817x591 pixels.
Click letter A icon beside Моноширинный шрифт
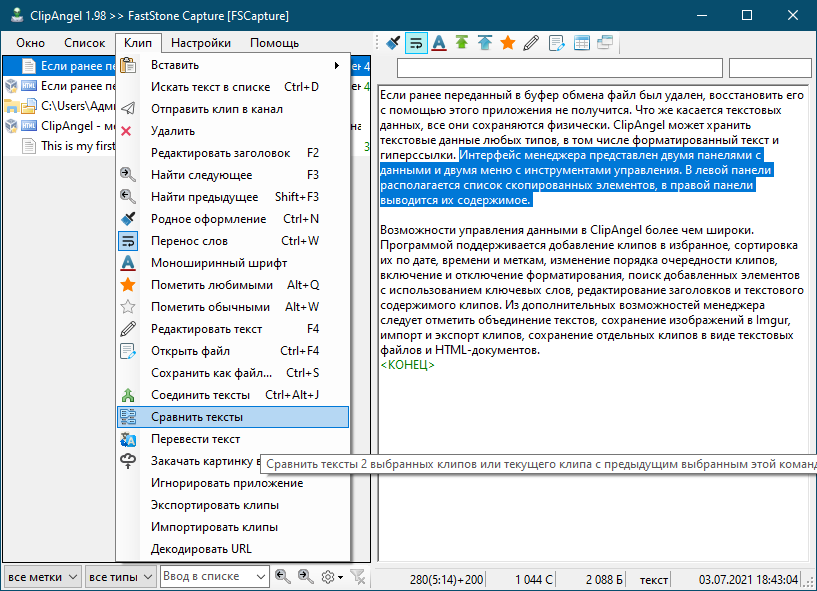point(128,263)
